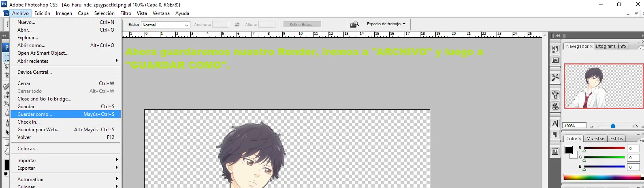Choose Cerrar in Archivo menu

65,83
